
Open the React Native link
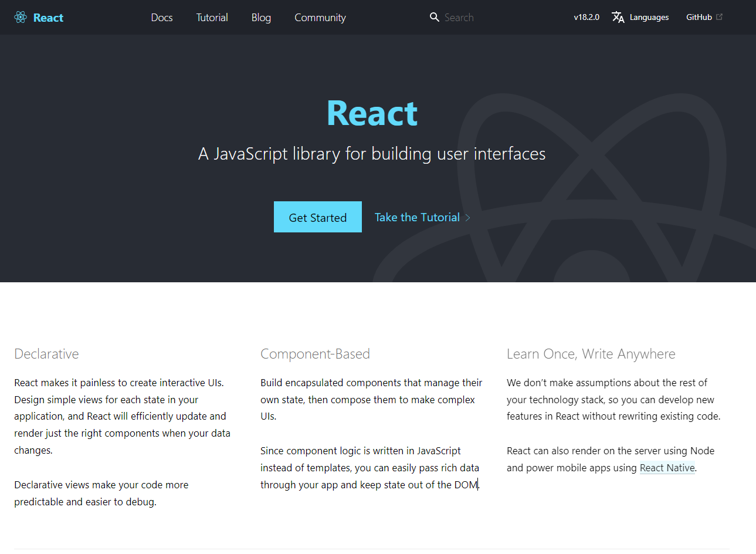[667, 468]
